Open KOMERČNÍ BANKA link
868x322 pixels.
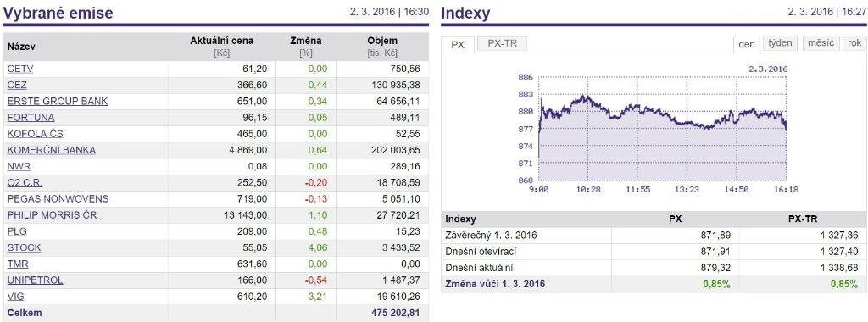tap(52, 150)
